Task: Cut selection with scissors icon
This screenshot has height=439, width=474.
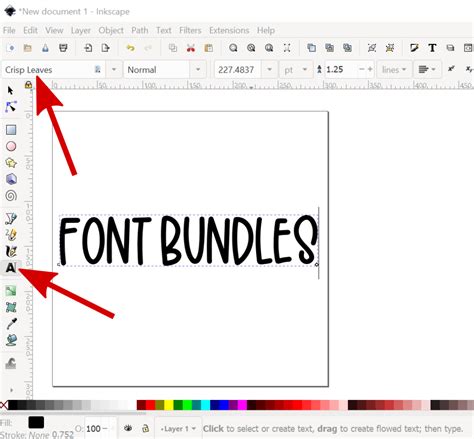Action: [x=191, y=48]
